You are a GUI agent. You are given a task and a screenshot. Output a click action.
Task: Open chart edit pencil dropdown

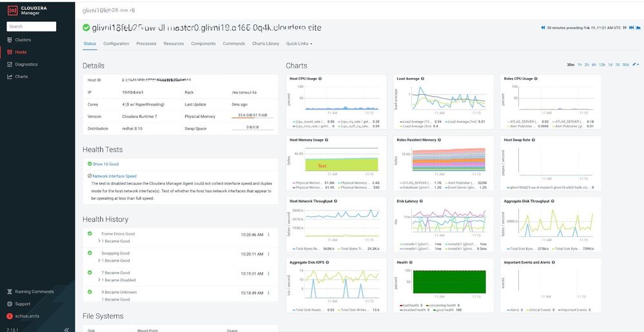coord(636,64)
